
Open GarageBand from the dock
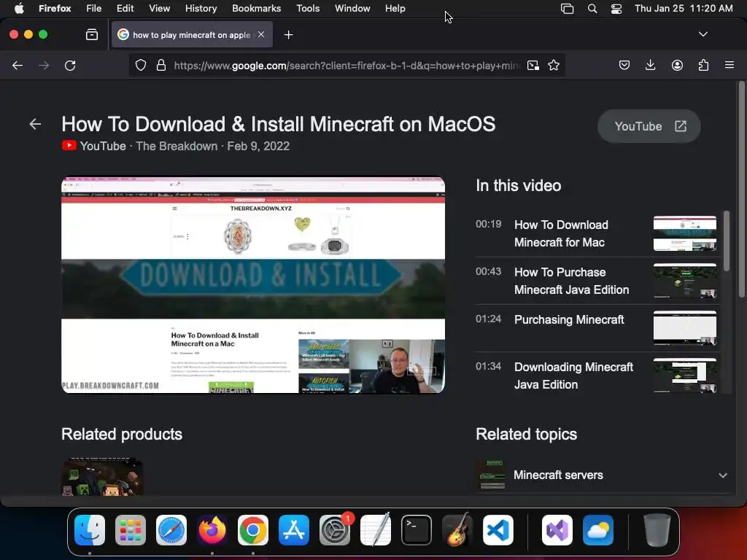coord(457,530)
